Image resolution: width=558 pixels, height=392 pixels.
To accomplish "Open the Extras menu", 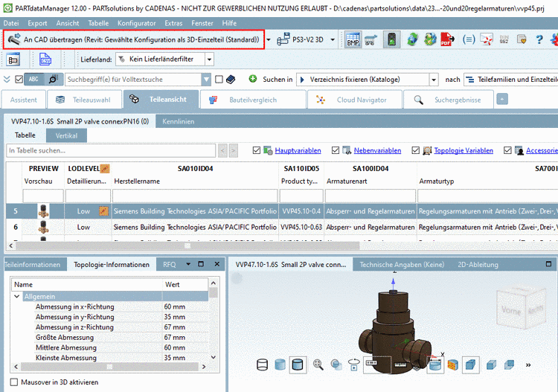I will (x=173, y=23).
